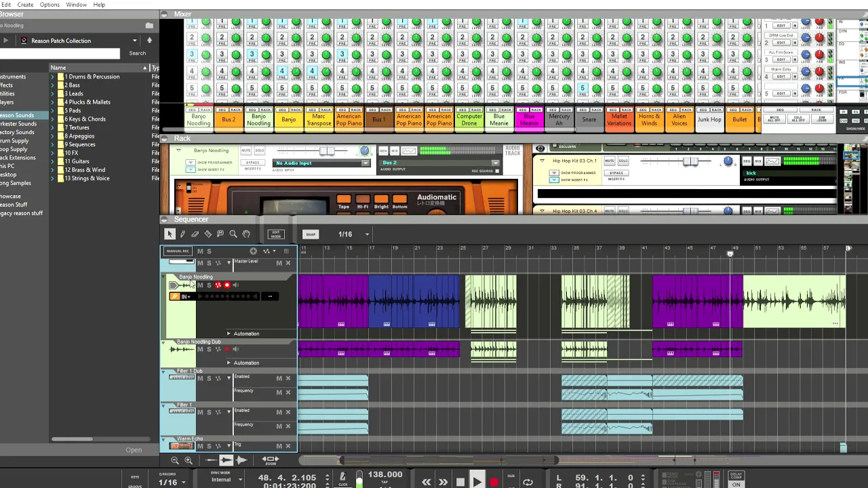Select Orkester Sounds in browser sidebar
The width and height of the screenshot is (868, 488).
(18, 124)
